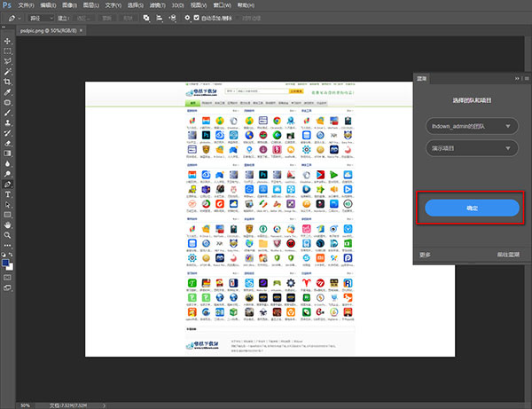Open path alignment options
This screenshot has height=409, width=532.
[160, 18]
